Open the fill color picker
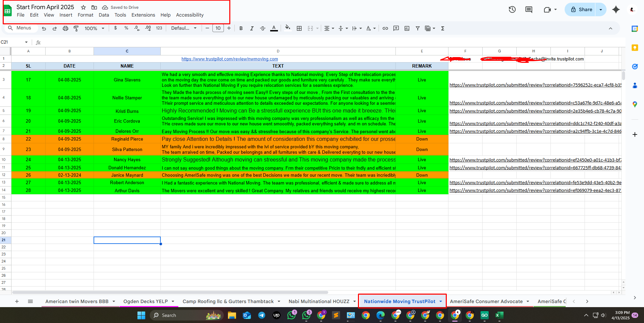Viewport: 644px width, 323px height. click(287, 28)
